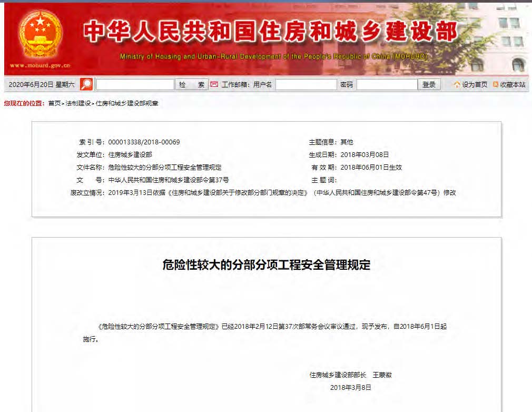
Task: Click the RSS icon beside 收藏本站
Action: [495, 84]
